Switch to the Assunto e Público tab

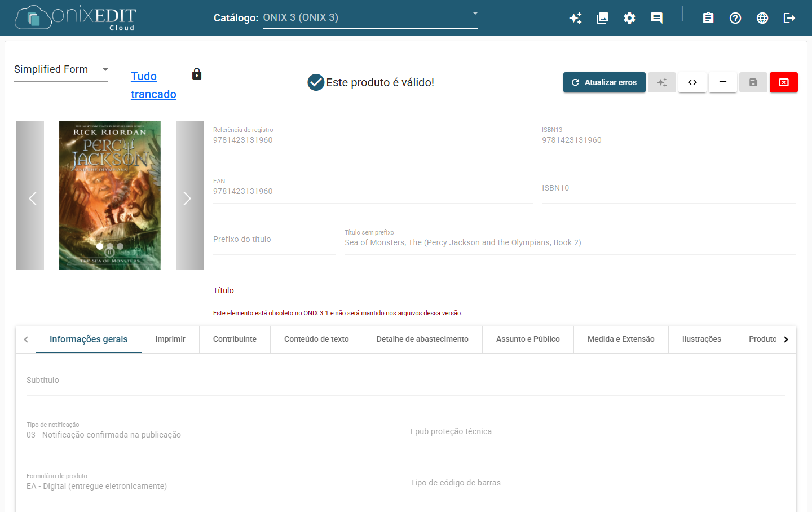click(528, 339)
